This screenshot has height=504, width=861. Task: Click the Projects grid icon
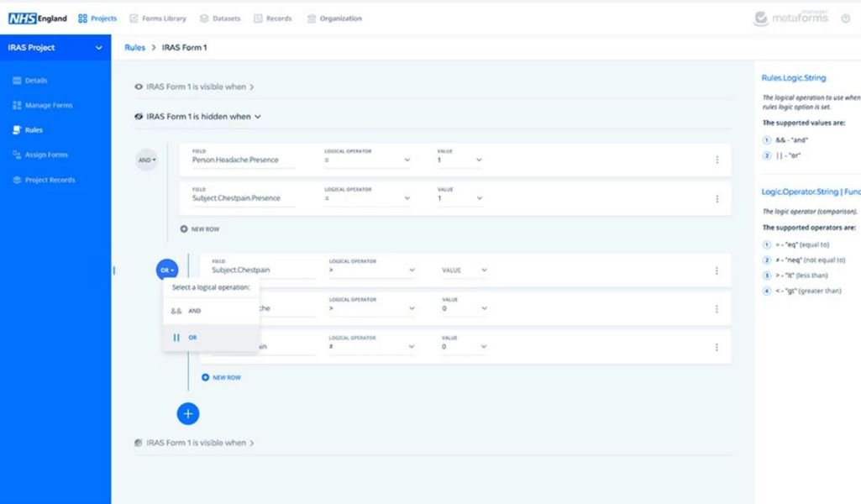point(82,18)
